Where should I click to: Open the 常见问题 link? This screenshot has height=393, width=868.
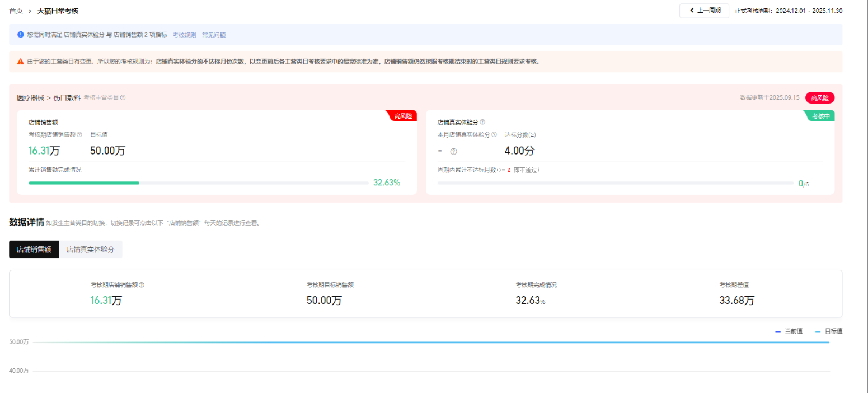[214, 35]
